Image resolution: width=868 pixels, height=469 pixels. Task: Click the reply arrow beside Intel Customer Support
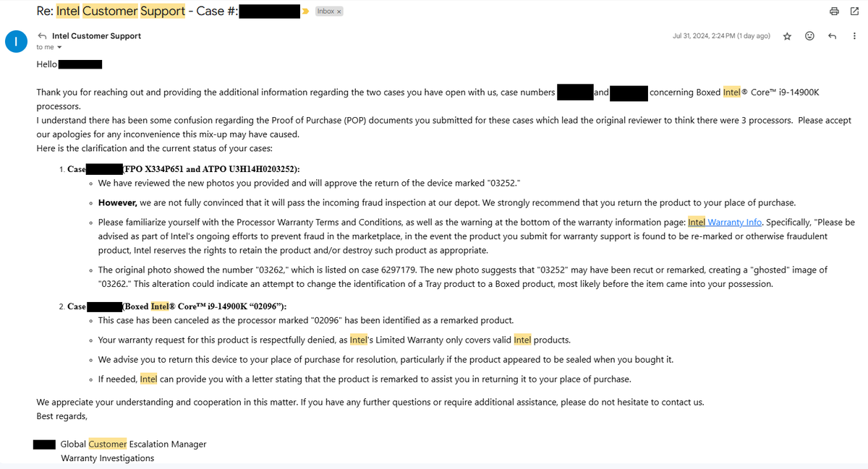tap(41, 35)
